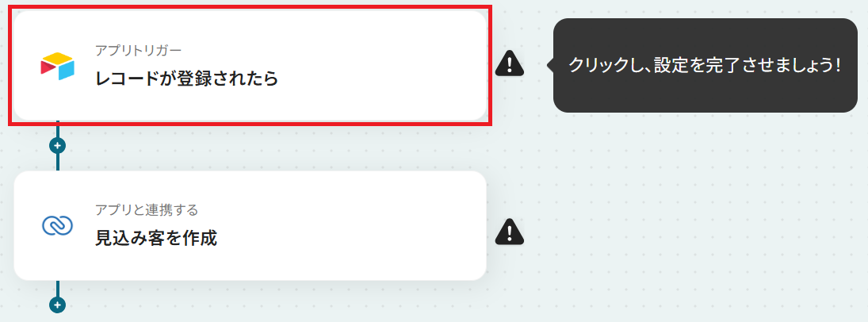Click the レコードが登録されたら title text
This screenshot has width=868, height=322.
coord(186,79)
